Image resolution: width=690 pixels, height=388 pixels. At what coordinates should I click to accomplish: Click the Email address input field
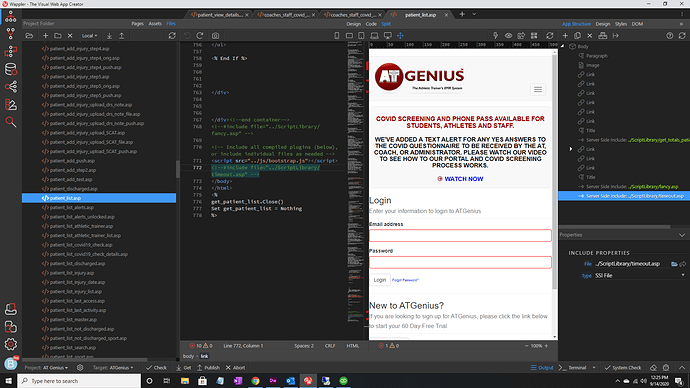pyautogui.click(x=460, y=235)
